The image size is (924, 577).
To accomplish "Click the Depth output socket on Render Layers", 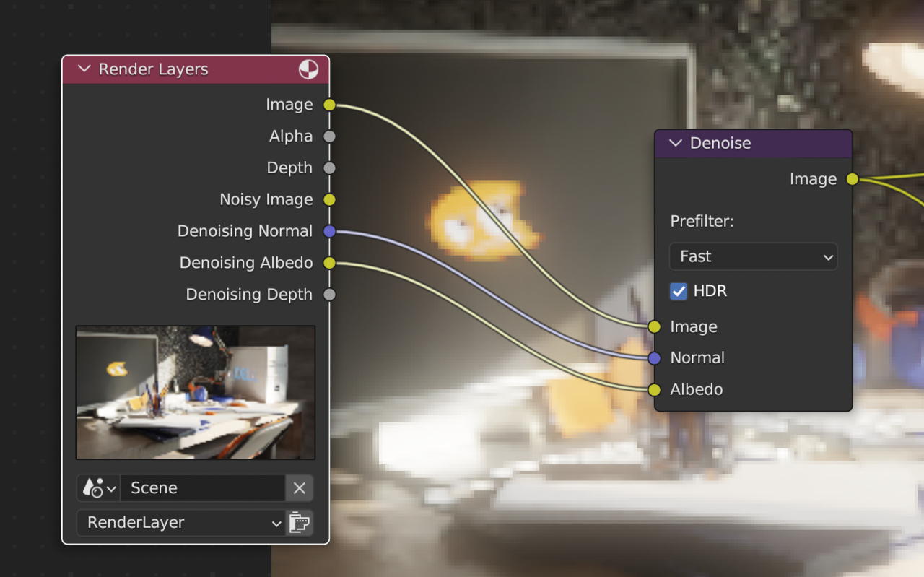I will [329, 168].
